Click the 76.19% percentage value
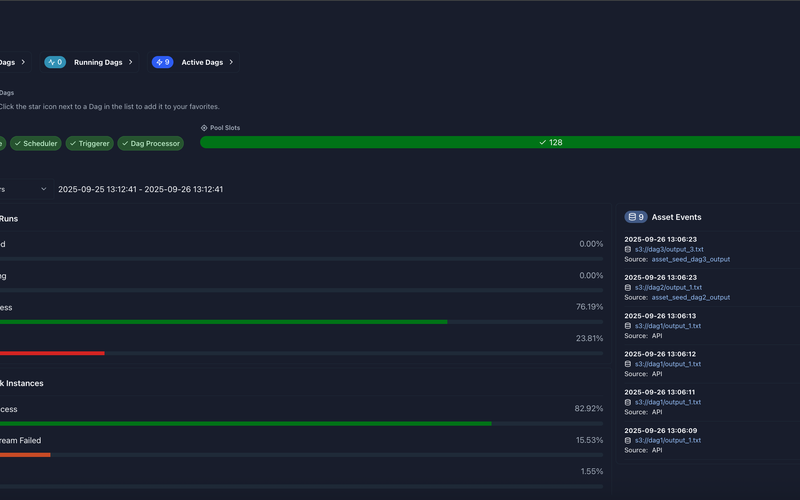The width and height of the screenshot is (800, 500). (589, 307)
